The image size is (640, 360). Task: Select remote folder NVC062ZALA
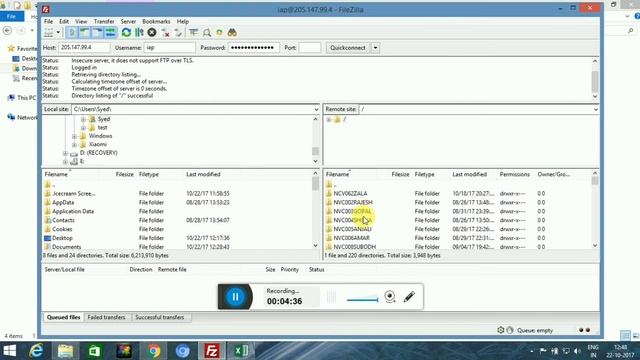point(350,193)
